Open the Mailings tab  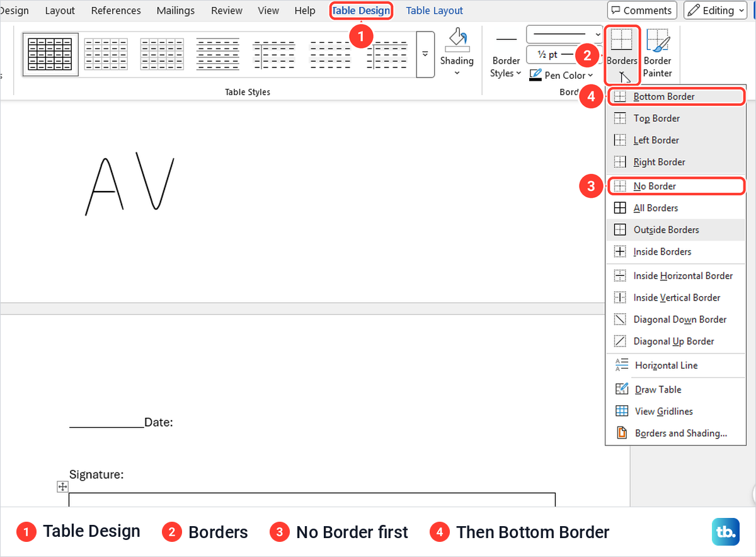(x=176, y=11)
